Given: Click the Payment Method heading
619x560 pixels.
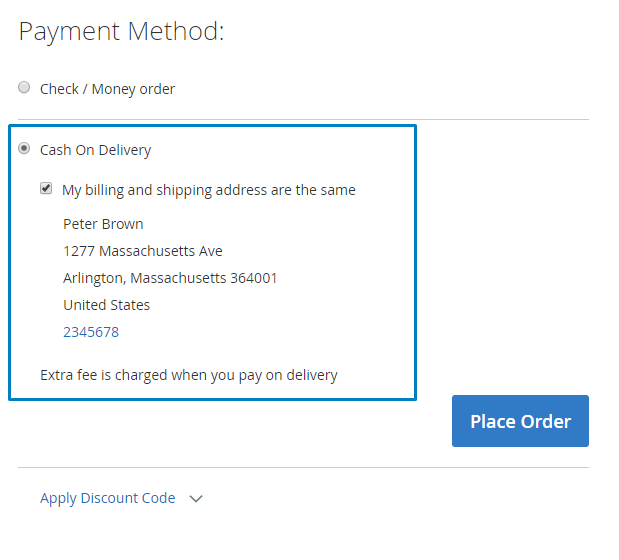Looking at the screenshot, I should tap(121, 32).
